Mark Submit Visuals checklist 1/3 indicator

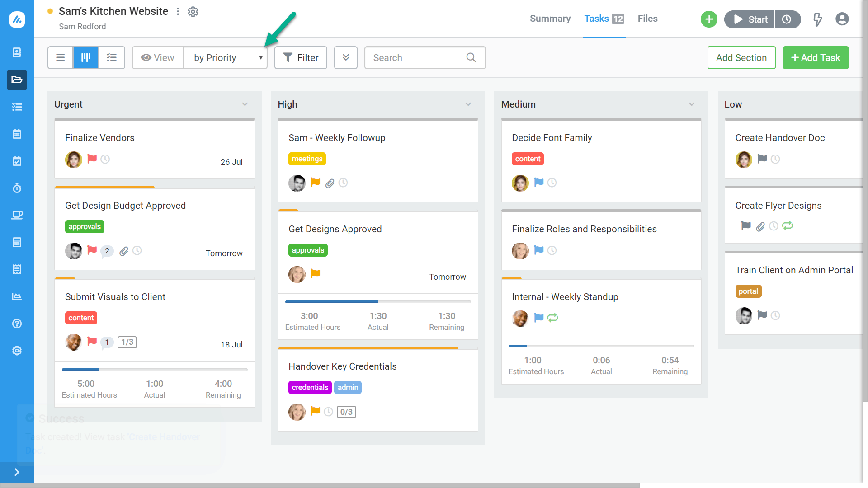click(x=127, y=342)
